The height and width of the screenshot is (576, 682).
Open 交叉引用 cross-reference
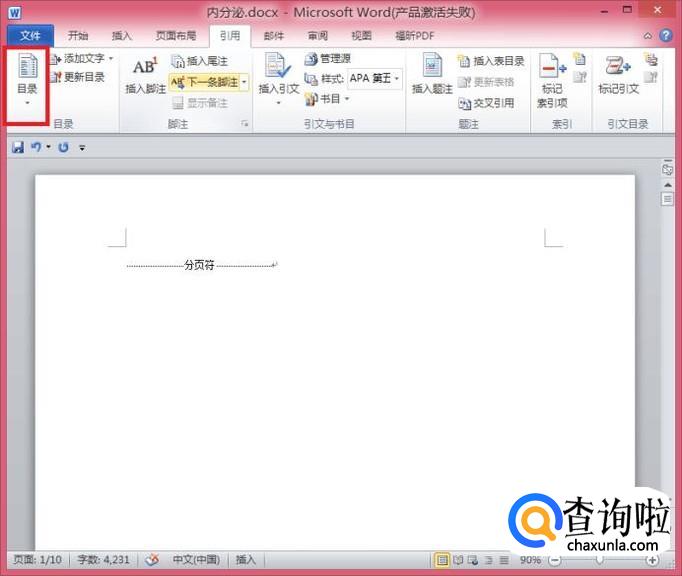(486, 103)
